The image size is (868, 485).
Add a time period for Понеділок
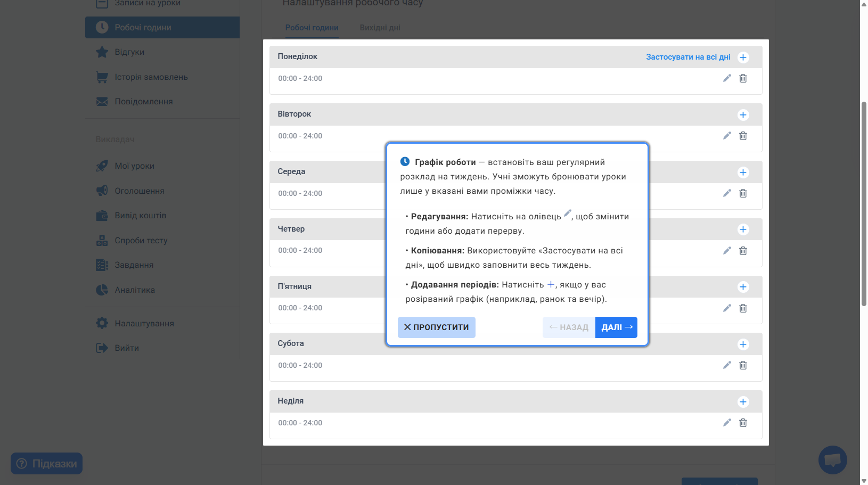[x=743, y=57]
